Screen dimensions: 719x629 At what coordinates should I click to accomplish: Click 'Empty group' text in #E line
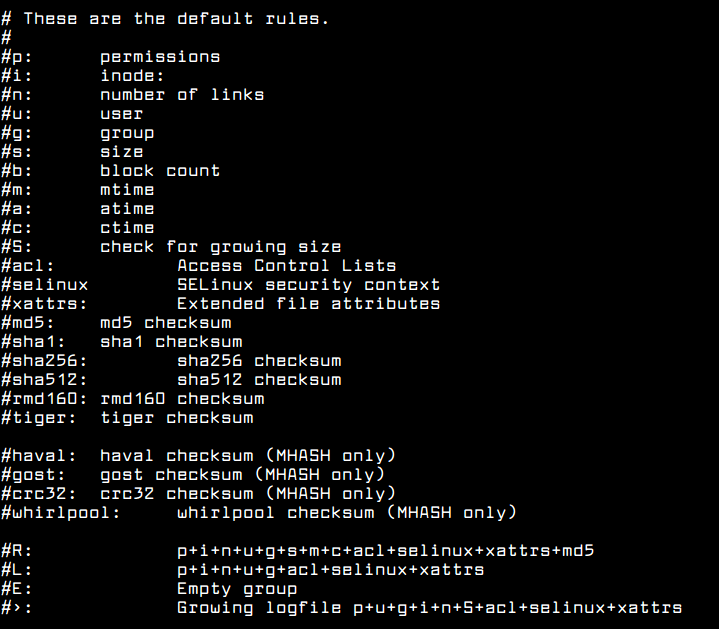pos(237,589)
